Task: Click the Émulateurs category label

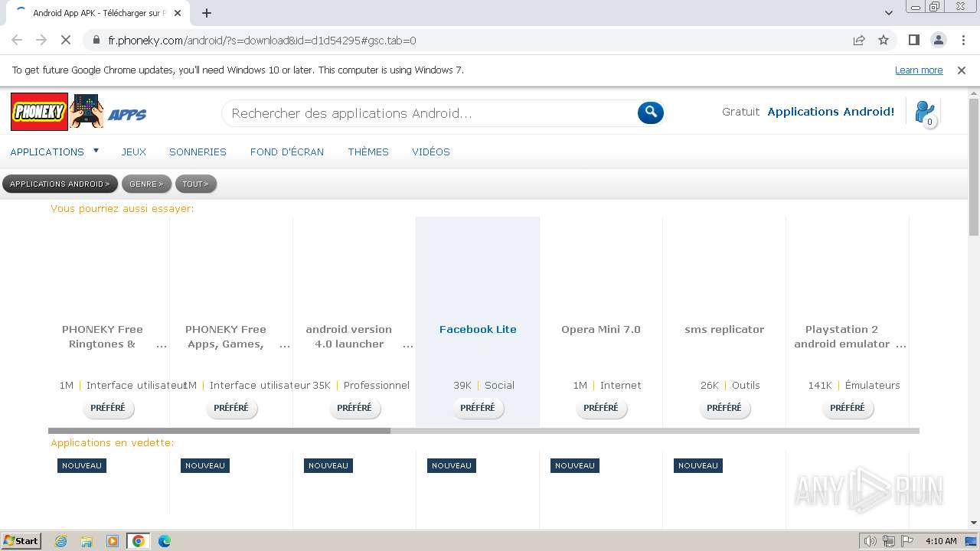Action: coord(872,385)
